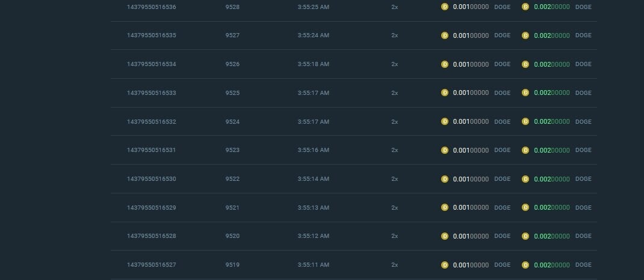The height and width of the screenshot is (280, 644).
Task: Click Dogecoin icon beside bet amount in row 9528
Action: click(x=445, y=7)
